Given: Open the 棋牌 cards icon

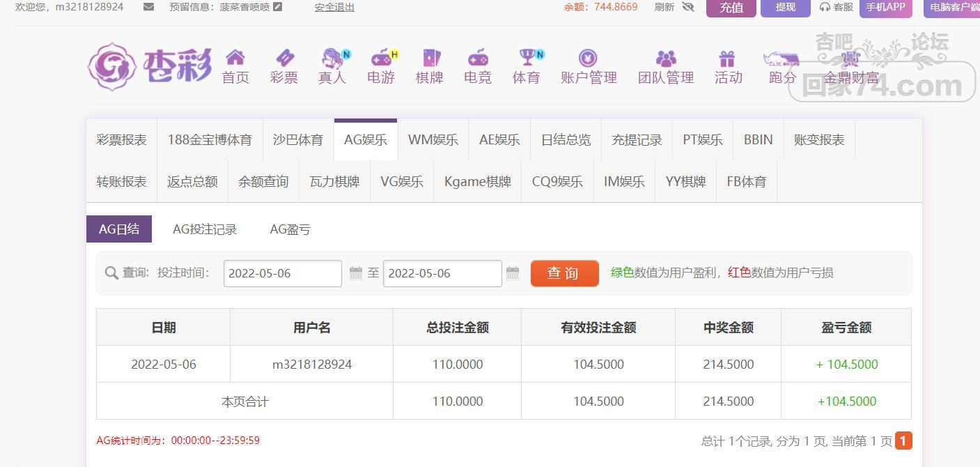Looking at the screenshot, I should [430, 57].
